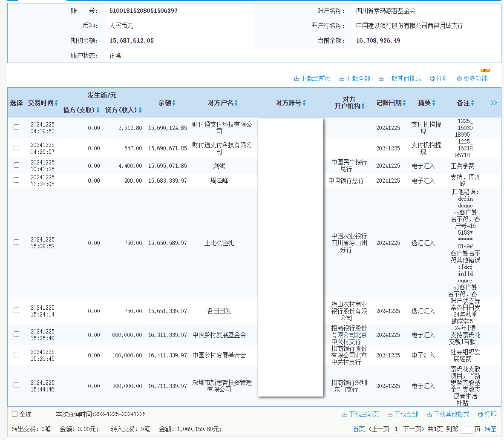Sort by 摘要 using its arrow icon

pos(434,103)
